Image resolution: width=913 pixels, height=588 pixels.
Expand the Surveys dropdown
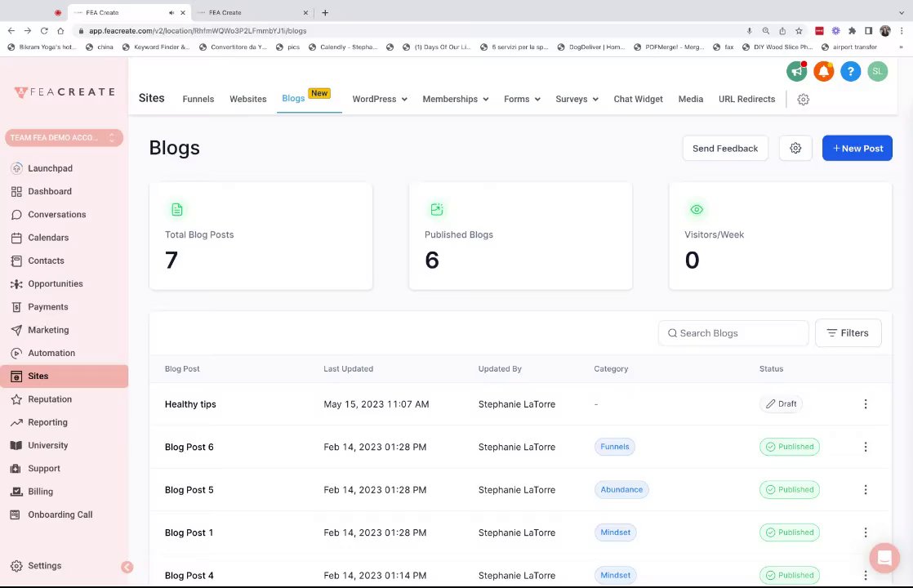point(577,99)
